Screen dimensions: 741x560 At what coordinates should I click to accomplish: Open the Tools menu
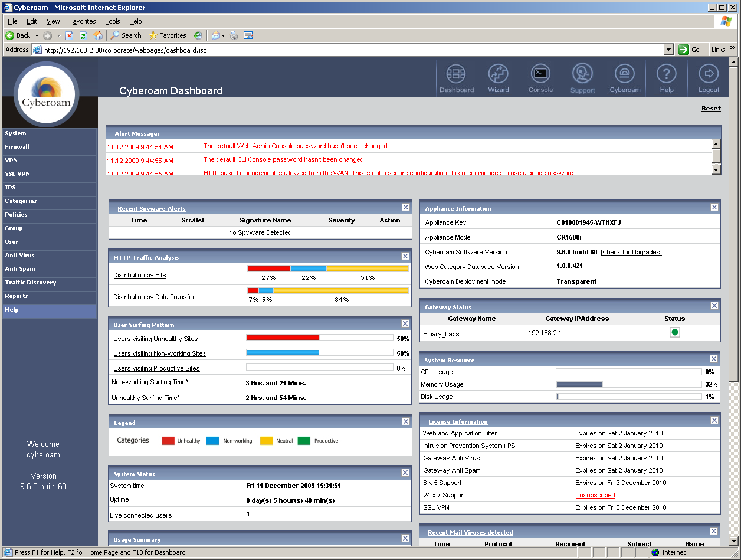click(x=113, y=21)
